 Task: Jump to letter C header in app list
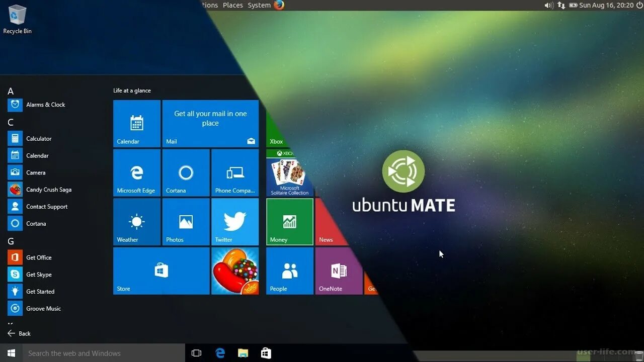(11, 122)
